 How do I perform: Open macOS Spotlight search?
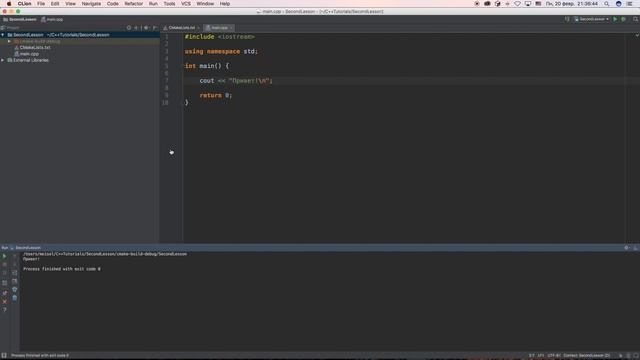pos(607,4)
